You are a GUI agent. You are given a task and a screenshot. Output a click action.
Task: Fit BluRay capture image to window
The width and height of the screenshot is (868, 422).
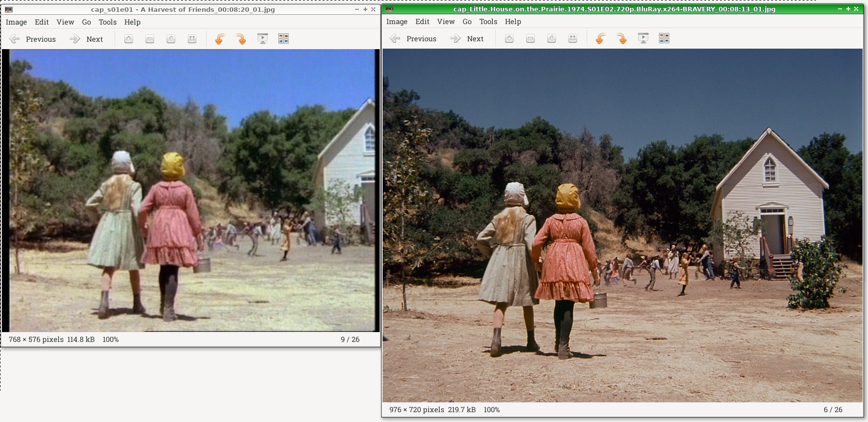coord(572,39)
